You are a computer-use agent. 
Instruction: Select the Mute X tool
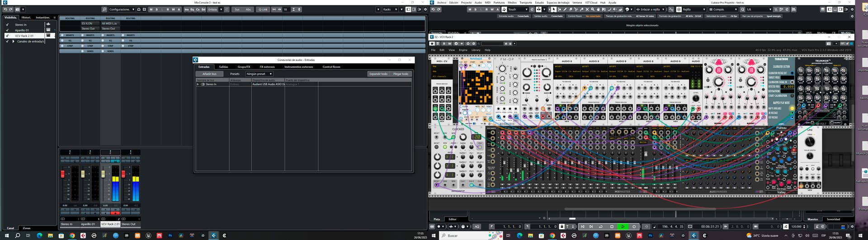pos(587,9)
